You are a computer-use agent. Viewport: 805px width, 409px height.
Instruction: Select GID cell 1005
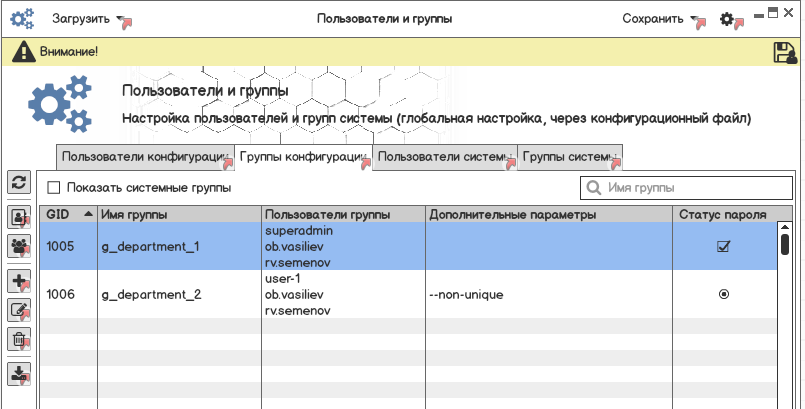(68, 246)
